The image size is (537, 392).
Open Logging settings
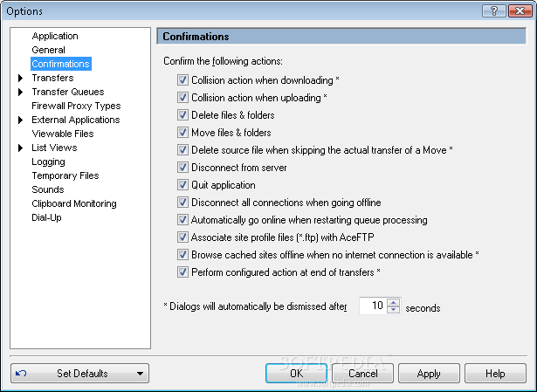[x=48, y=162]
